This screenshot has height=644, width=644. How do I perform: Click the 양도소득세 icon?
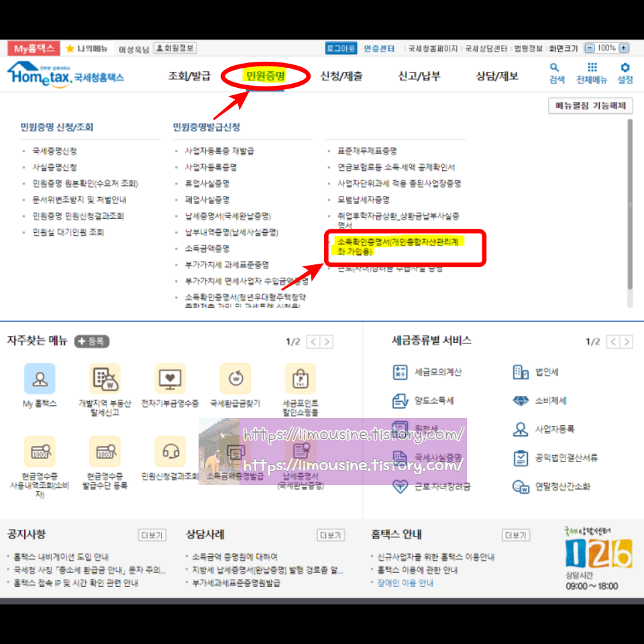click(x=400, y=401)
